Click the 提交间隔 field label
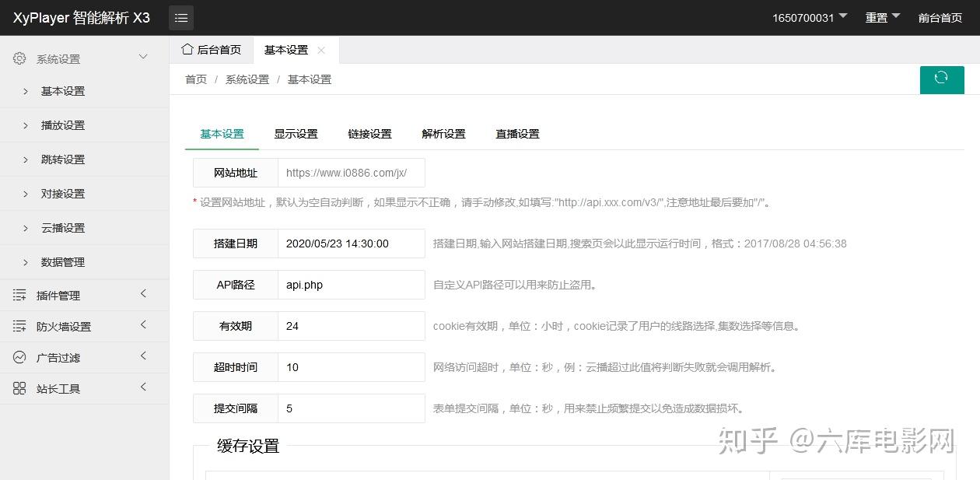 [236, 408]
